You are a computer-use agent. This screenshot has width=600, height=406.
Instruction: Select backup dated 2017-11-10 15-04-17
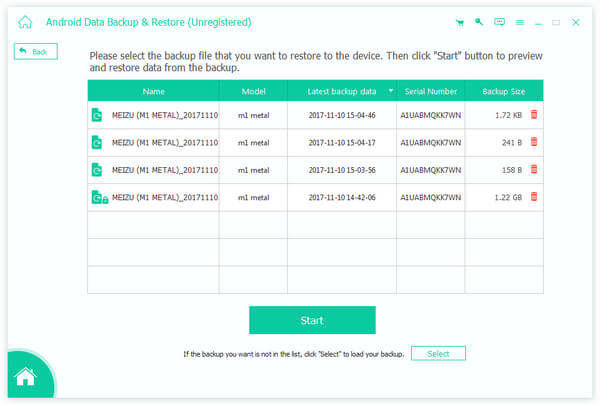(x=315, y=142)
